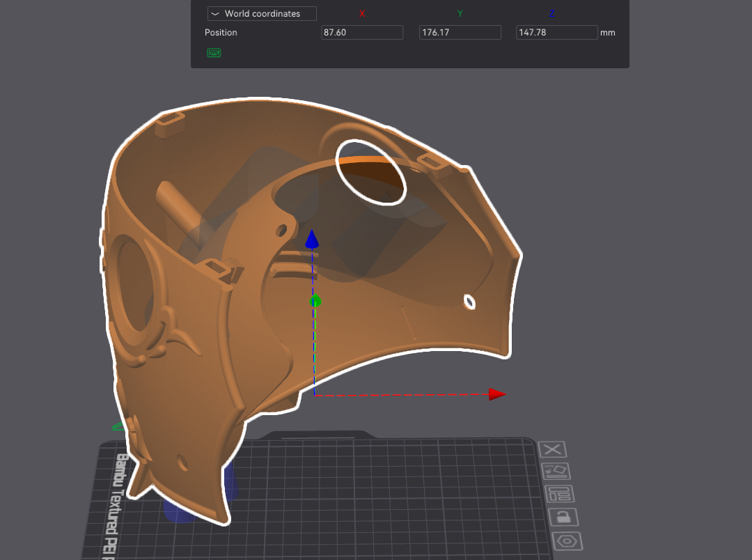Click the arrange objects plate icon
The width and height of the screenshot is (752, 560).
[559, 494]
